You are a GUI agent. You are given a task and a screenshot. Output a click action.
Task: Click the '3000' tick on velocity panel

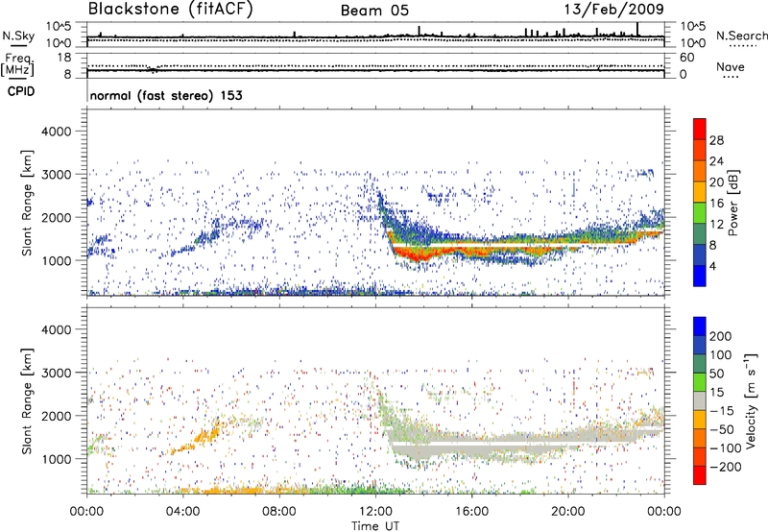coord(57,373)
